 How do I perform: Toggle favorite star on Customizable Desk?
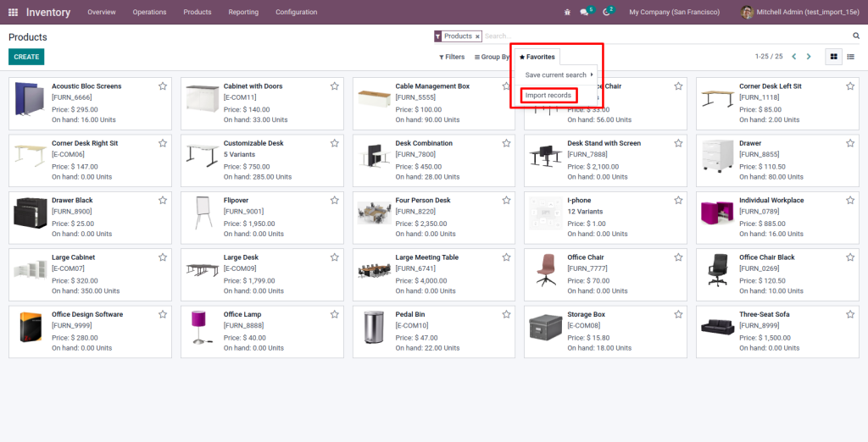point(334,143)
